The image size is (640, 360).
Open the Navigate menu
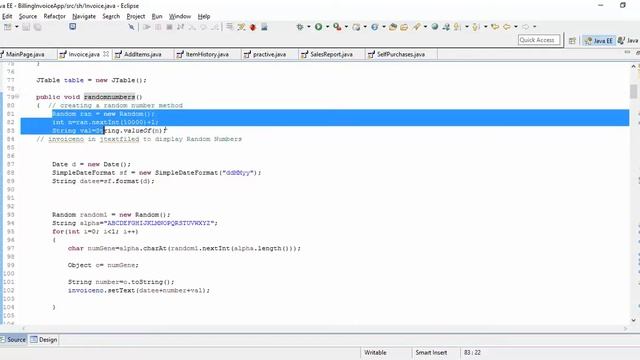click(x=84, y=16)
